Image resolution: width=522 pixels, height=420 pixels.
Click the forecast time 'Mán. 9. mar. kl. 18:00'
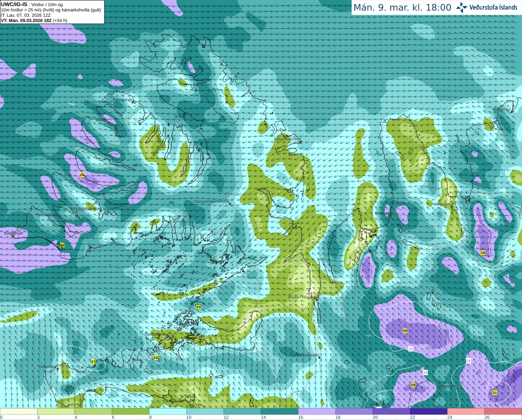(x=402, y=7)
